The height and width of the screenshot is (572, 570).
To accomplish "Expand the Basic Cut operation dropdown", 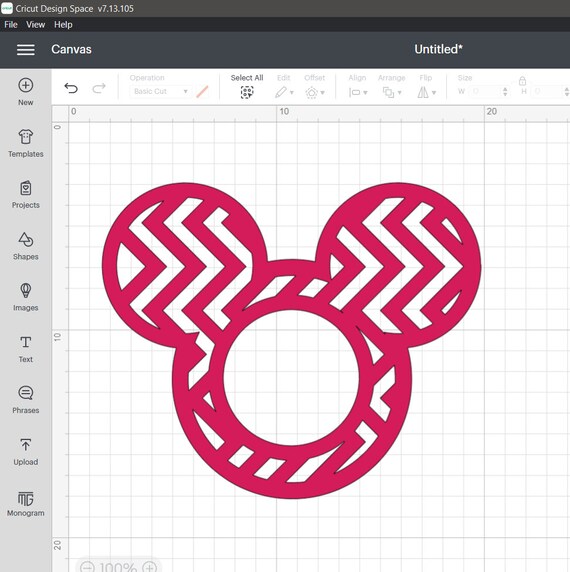I will tap(160, 91).
